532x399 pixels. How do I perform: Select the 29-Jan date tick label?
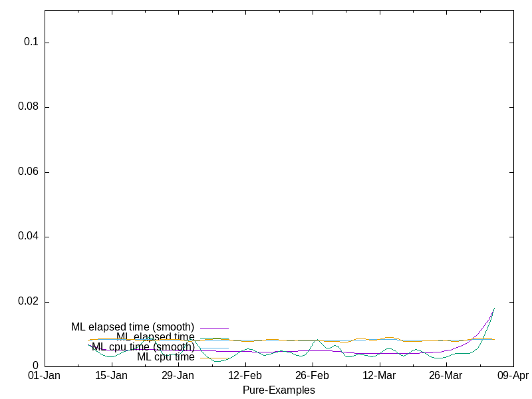(x=178, y=376)
